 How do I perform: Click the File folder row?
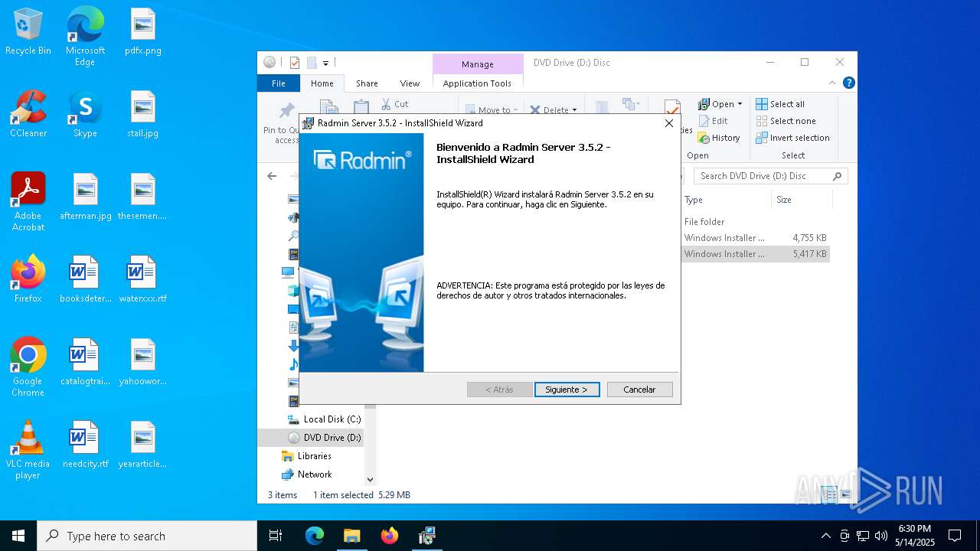tap(755, 222)
